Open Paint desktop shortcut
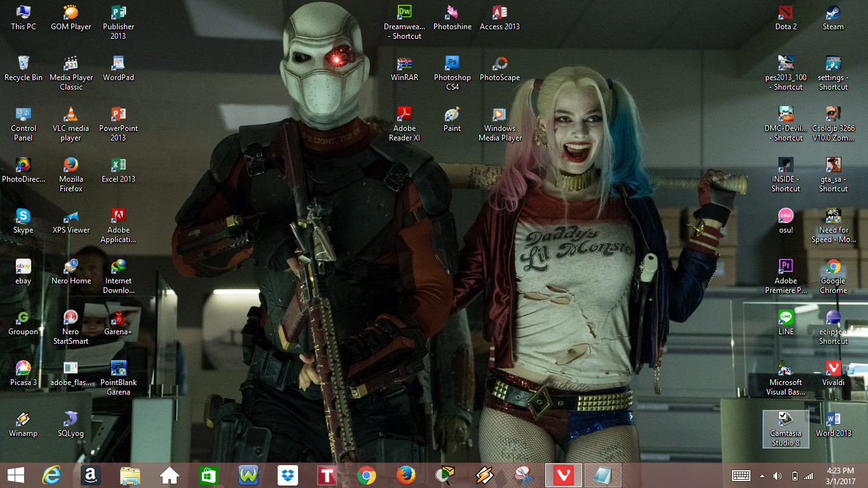This screenshot has height=488, width=868. [x=452, y=119]
